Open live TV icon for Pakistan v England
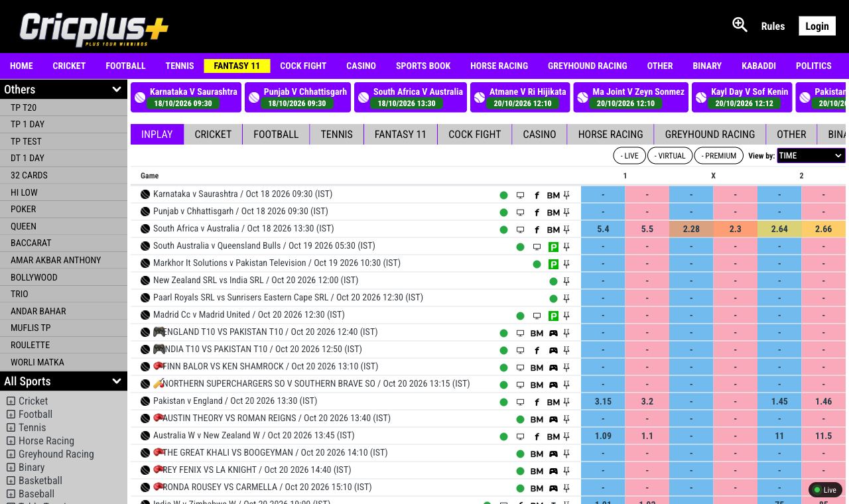This screenshot has height=504, width=849. (x=520, y=403)
